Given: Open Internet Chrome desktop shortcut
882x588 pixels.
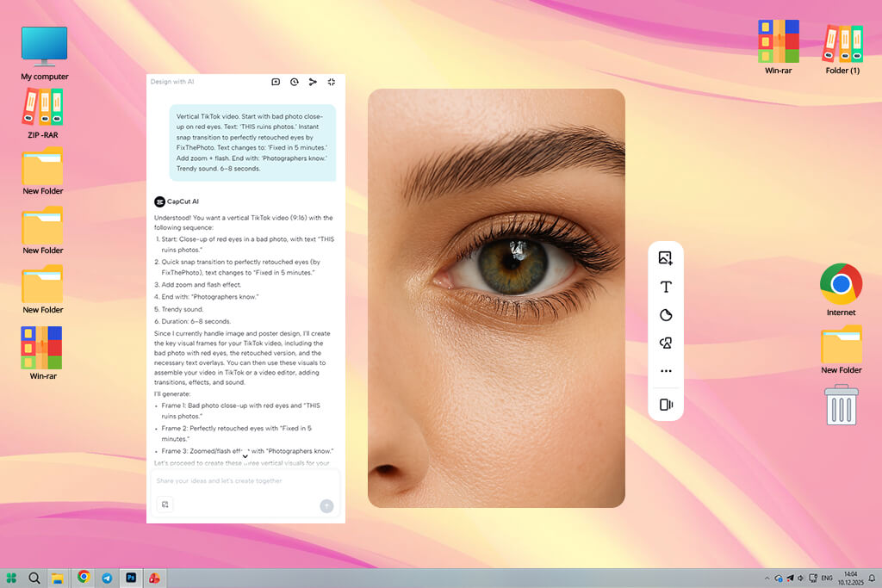Looking at the screenshot, I should (x=841, y=290).
